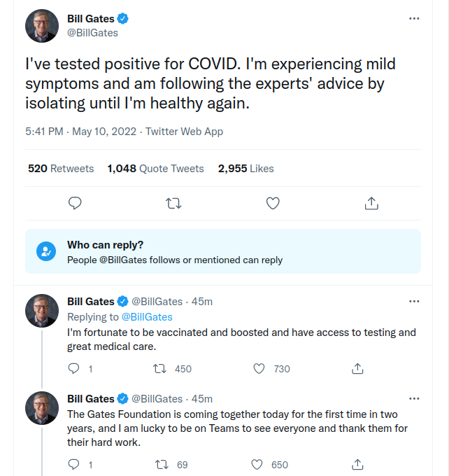Open more options on Gates Foundation tweet
Viewport: 449px width, 476px height.
[x=414, y=399]
